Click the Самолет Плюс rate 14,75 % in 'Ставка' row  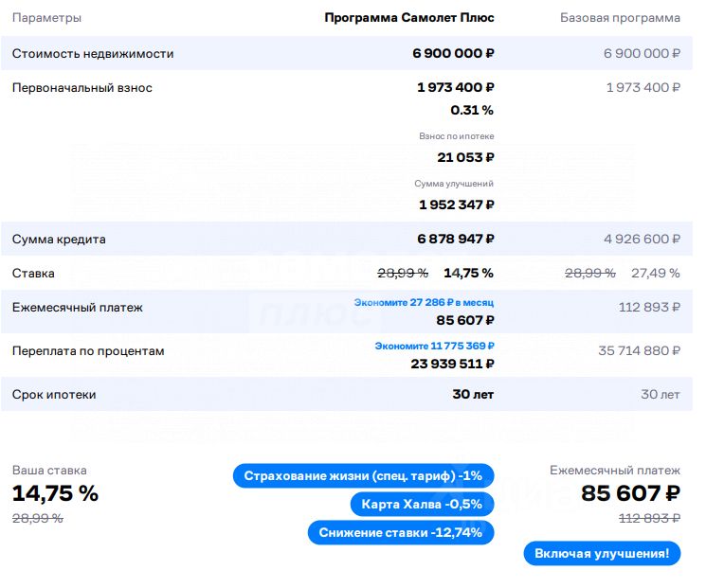pyautogui.click(x=469, y=273)
